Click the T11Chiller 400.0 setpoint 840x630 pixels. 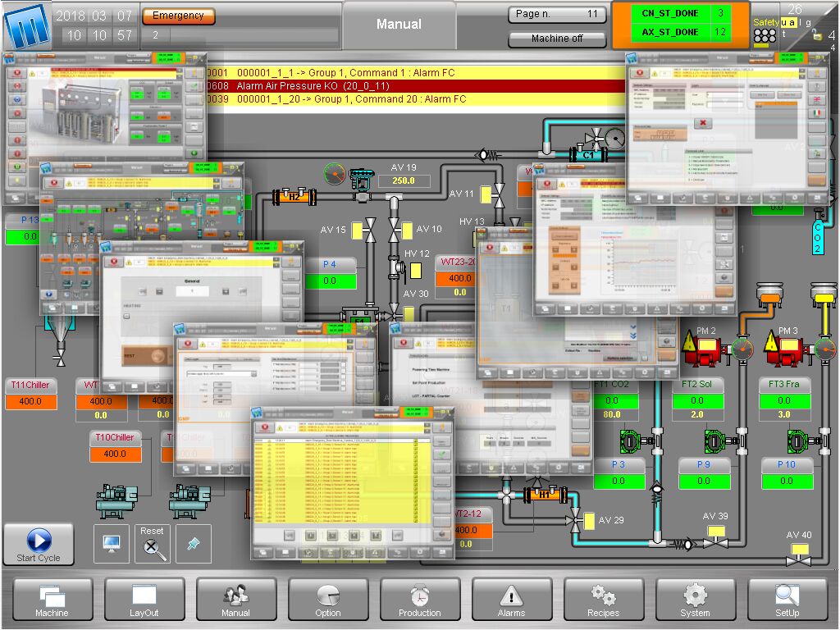pos(30,401)
